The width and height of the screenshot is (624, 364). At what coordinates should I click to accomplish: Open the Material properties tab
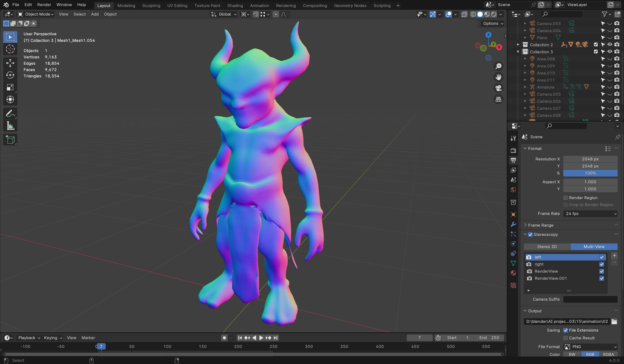(513, 273)
